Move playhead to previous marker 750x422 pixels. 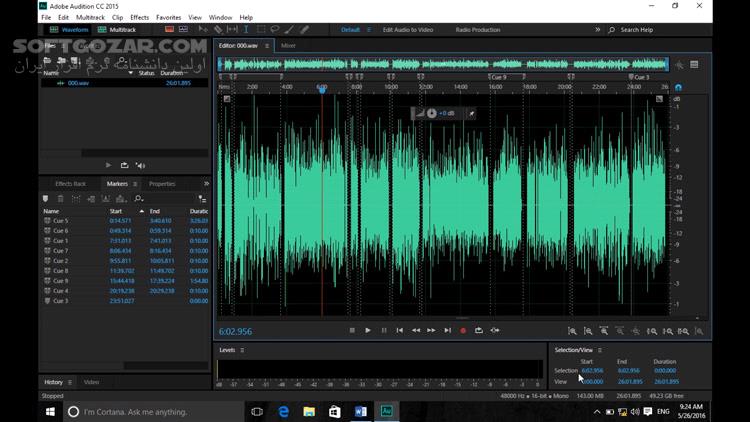point(399,330)
